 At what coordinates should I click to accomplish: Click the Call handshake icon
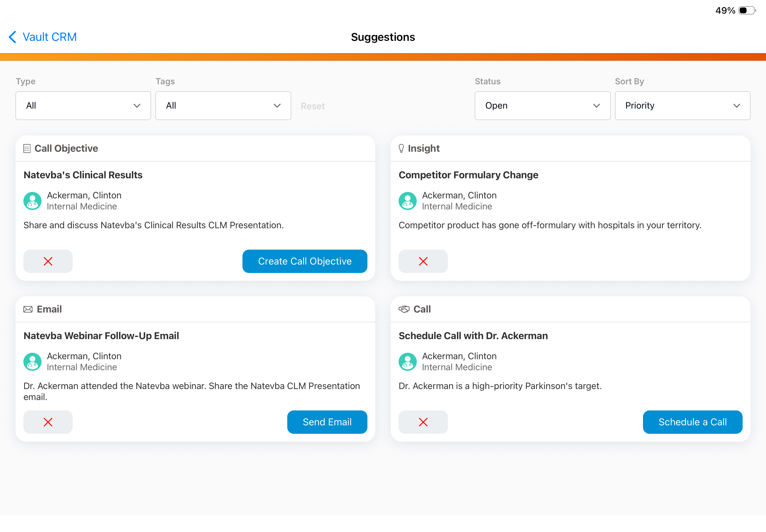404,309
